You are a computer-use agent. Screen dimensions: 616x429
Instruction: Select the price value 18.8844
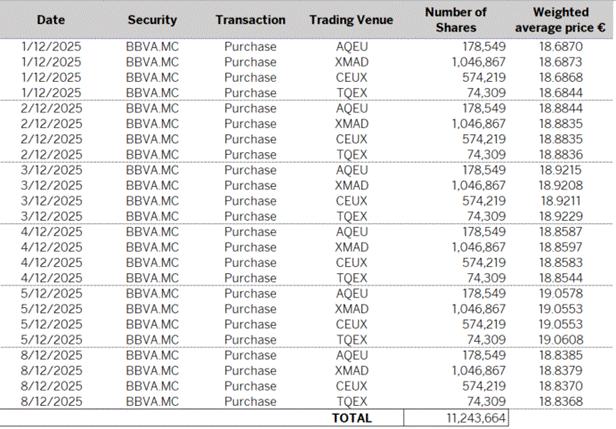561,108
